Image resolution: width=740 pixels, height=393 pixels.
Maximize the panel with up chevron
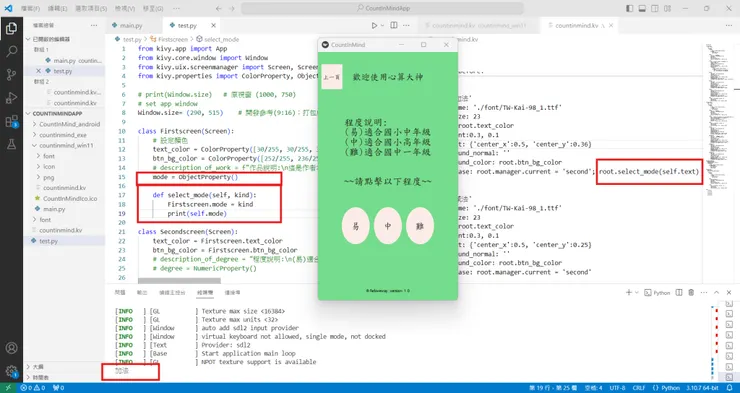click(716, 293)
